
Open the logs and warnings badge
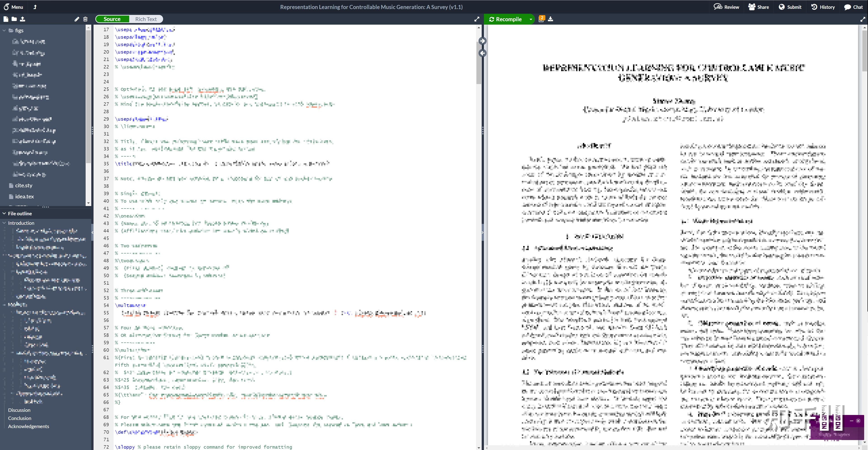pyautogui.click(x=541, y=19)
